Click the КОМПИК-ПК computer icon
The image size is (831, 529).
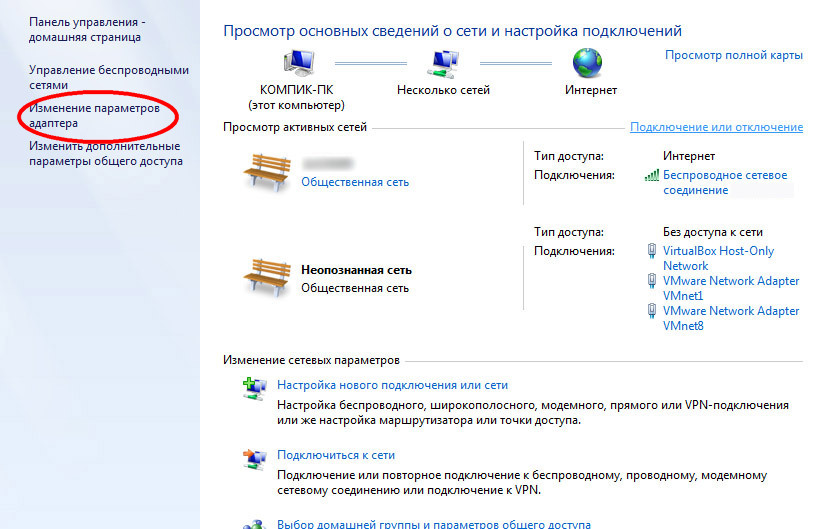(298, 63)
